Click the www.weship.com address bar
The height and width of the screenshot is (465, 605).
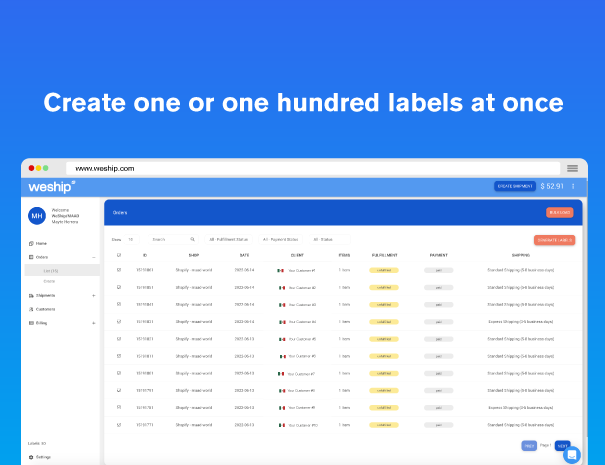(313, 168)
